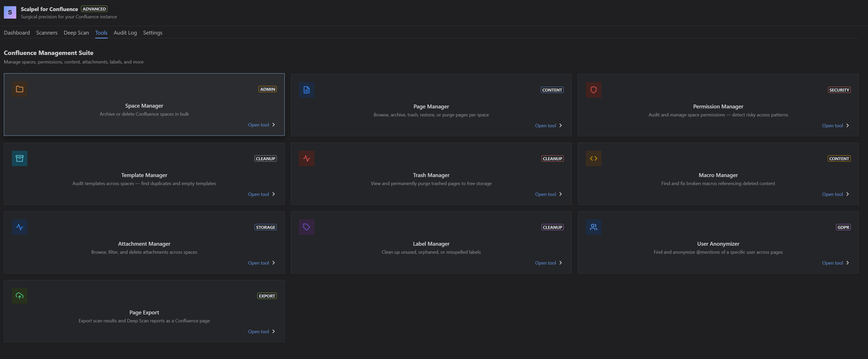Click the Page Manager card title

click(431, 107)
